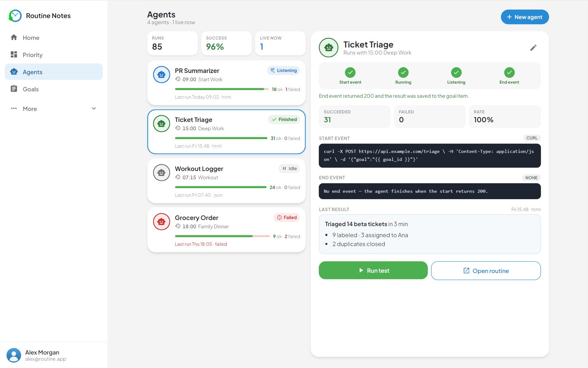Click the Failed status badge
Image resolution: width=588 pixels, height=368 pixels.
tap(287, 218)
